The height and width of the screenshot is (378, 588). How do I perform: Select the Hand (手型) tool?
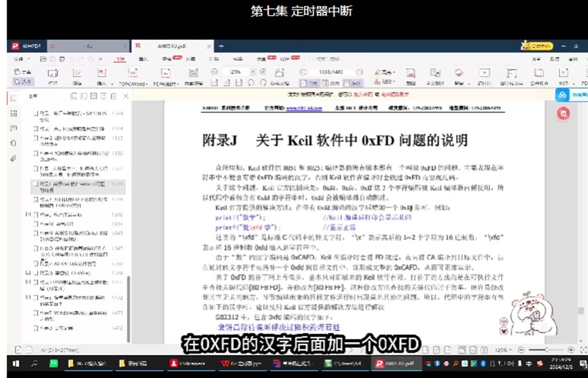pos(22,71)
